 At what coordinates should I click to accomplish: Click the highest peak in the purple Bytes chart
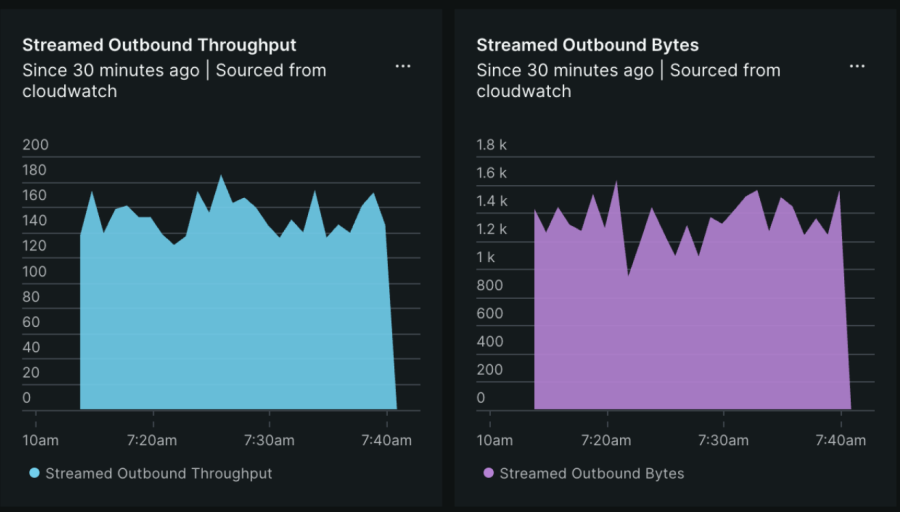616,182
